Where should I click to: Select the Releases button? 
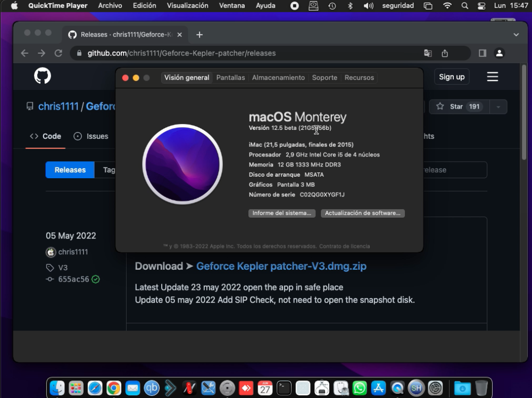coord(70,170)
